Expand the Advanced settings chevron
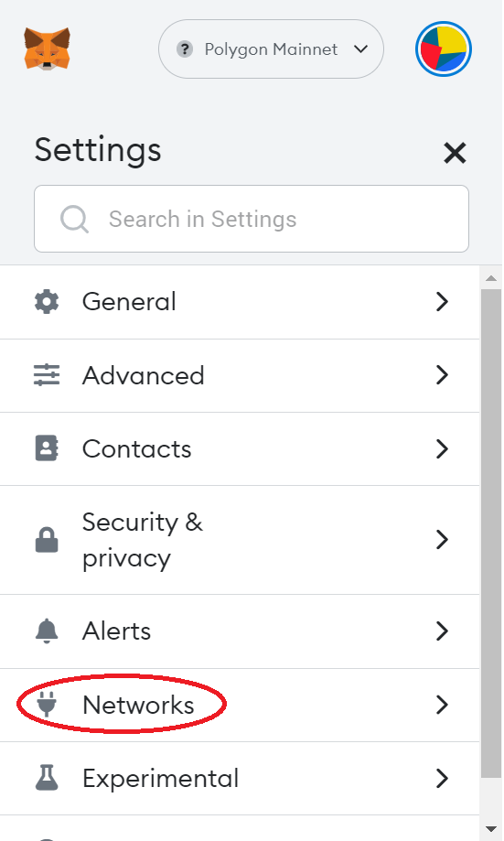 pos(442,375)
